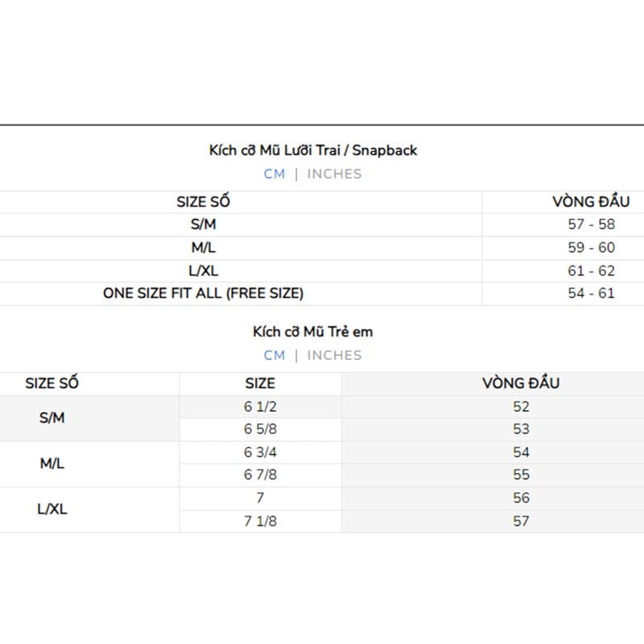This screenshot has width=644, height=644.
Task: Click the 54 - 61 head circumference value
Action: pos(592,293)
